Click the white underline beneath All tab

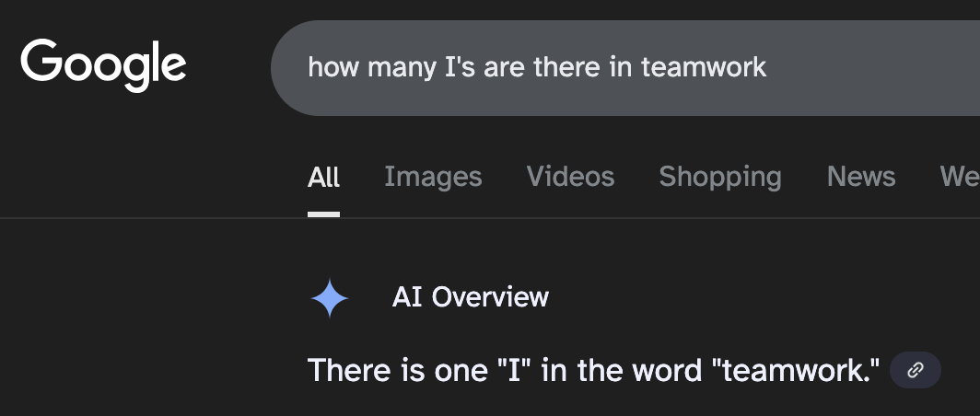[323, 214]
